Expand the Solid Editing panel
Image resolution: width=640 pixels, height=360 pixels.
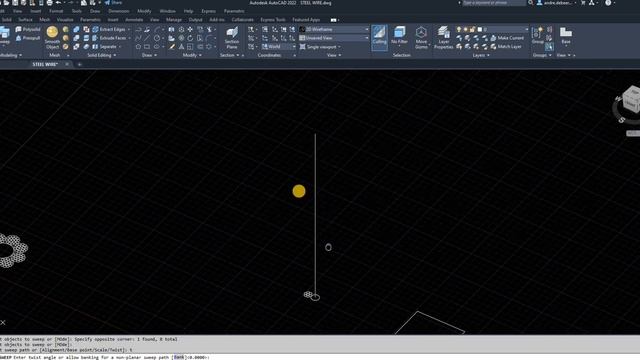pyautogui.click(x=101, y=55)
